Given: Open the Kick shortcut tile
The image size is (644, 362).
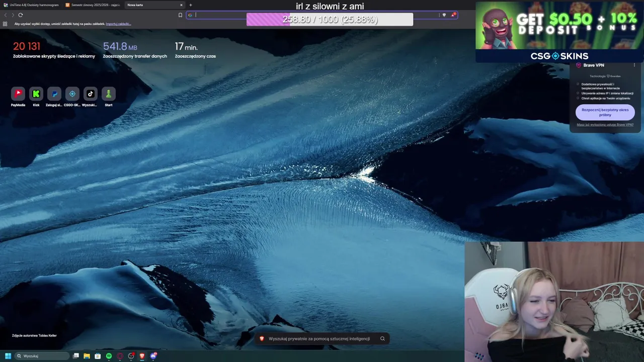Looking at the screenshot, I should pos(36,94).
